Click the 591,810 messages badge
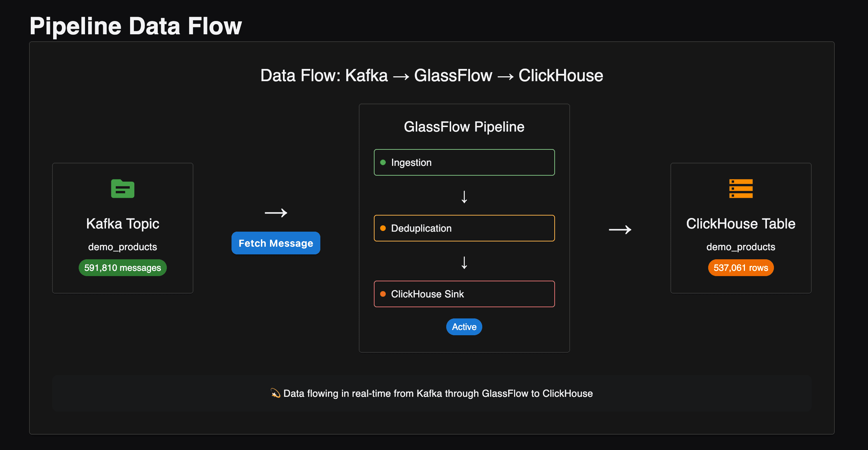Image resolution: width=868 pixels, height=450 pixels. [x=122, y=268]
